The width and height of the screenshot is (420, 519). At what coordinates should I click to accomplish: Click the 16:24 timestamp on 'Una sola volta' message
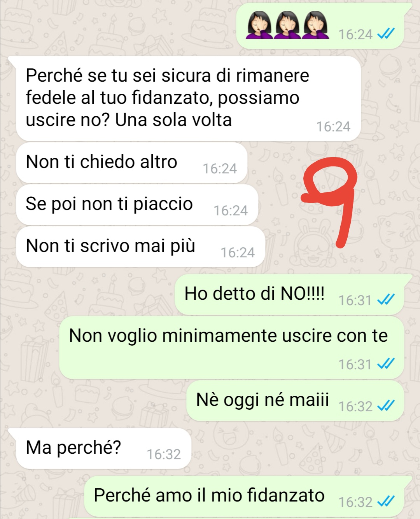(333, 126)
